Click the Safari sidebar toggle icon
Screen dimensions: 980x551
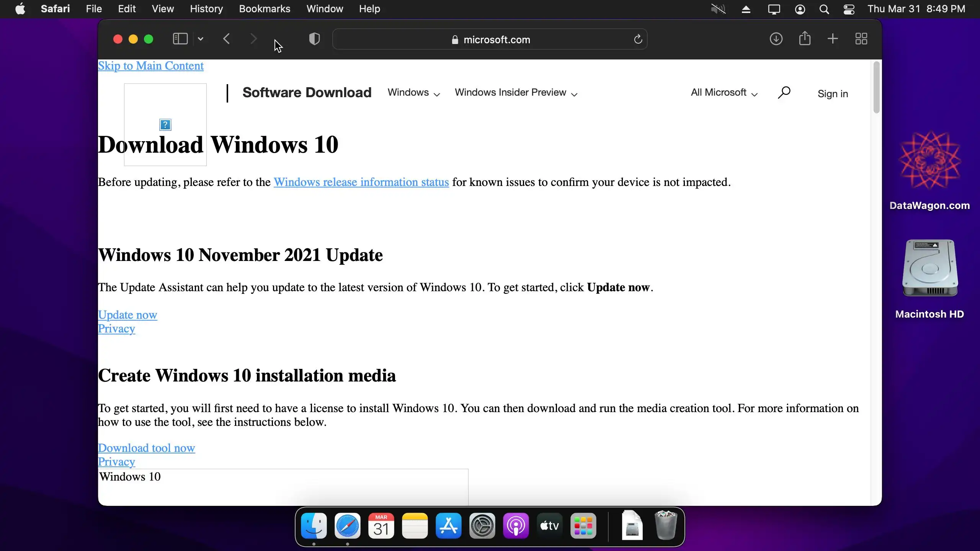click(x=180, y=39)
